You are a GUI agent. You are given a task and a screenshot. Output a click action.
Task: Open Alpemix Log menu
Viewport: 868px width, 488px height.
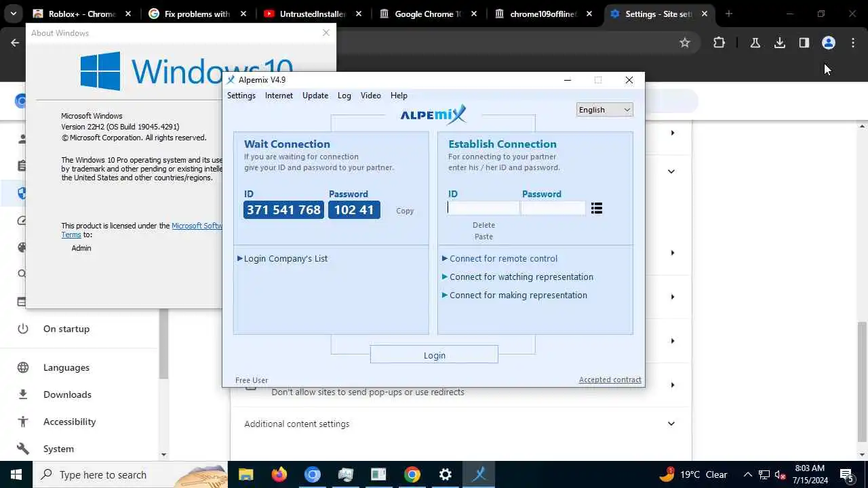pyautogui.click(x=344, y=96)
